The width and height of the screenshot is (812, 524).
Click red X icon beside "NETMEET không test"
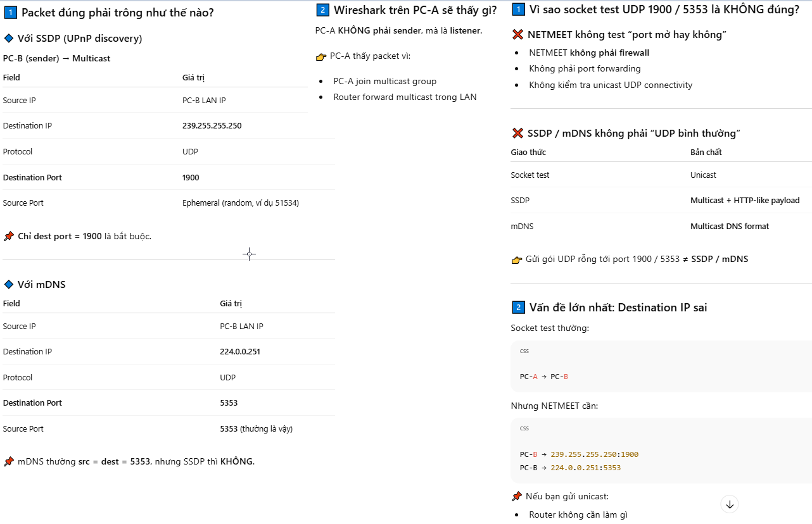[x=517, y=35]
